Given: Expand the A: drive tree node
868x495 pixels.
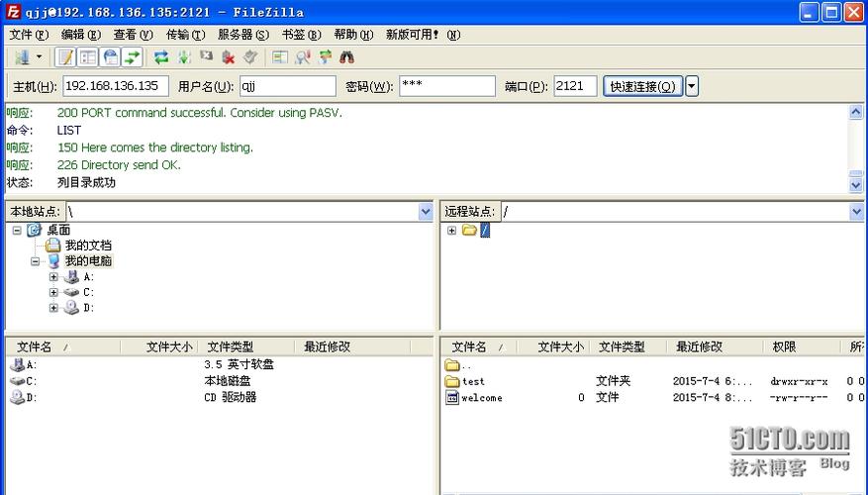Looking at the screenshot, I should 53,276.
